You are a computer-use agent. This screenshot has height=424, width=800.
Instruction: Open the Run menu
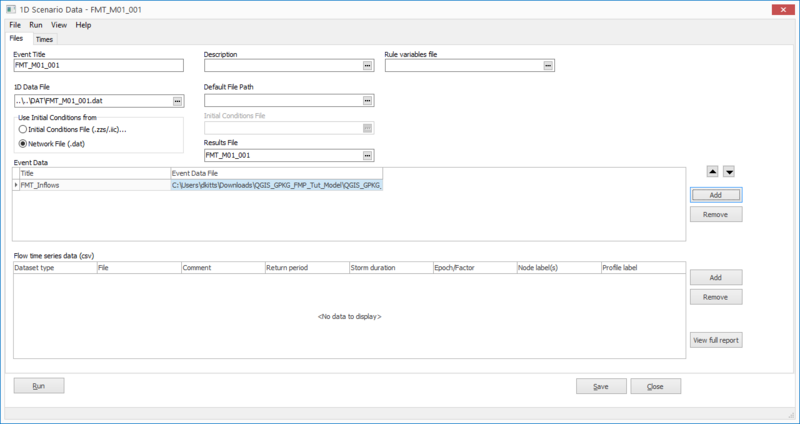pos(35,24)
